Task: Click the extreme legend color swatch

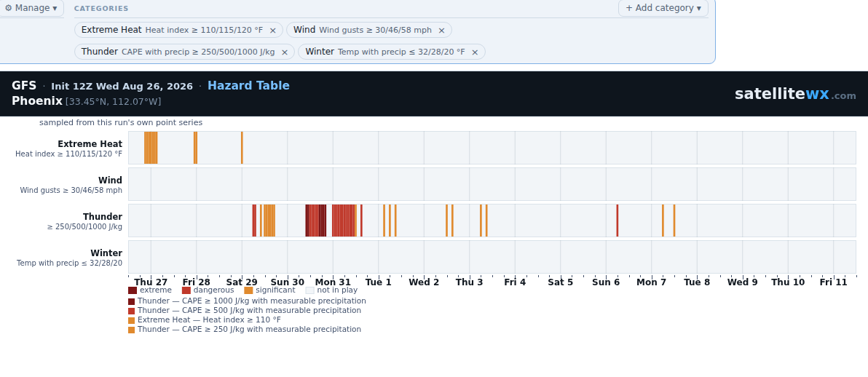Action: (x=133, y=290)
